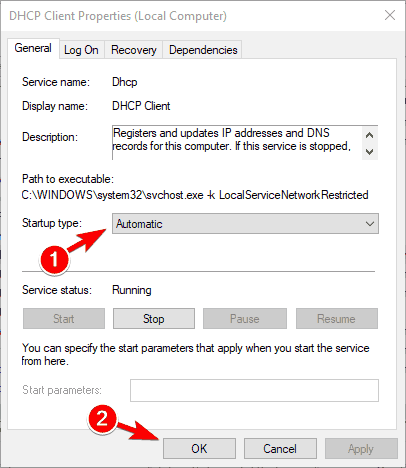Click the Apply button

(x=361, y=449)
